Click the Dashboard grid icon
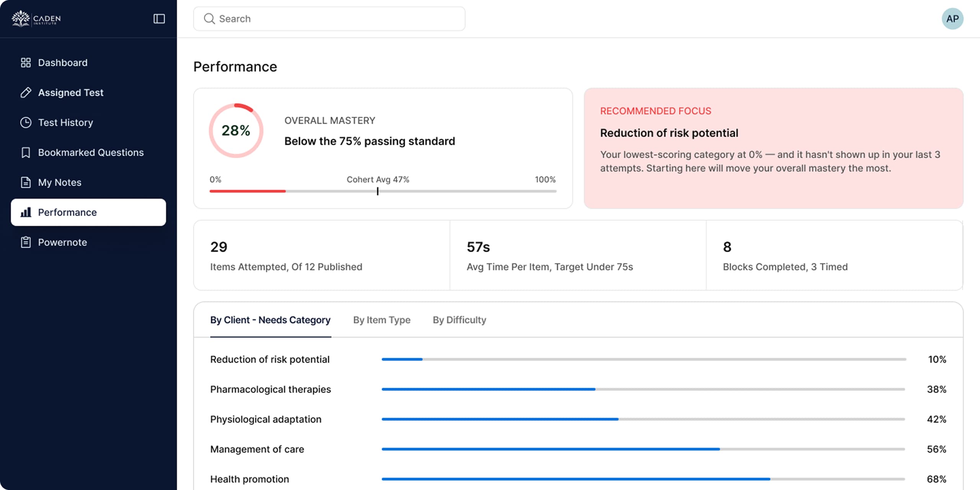 pos(26,63)
